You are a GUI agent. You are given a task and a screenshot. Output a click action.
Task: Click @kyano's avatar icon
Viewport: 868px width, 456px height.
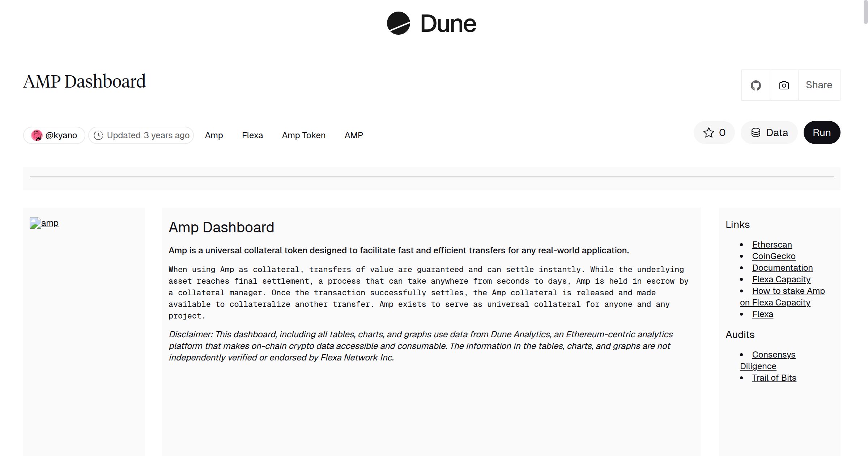[x=37, y=135]
